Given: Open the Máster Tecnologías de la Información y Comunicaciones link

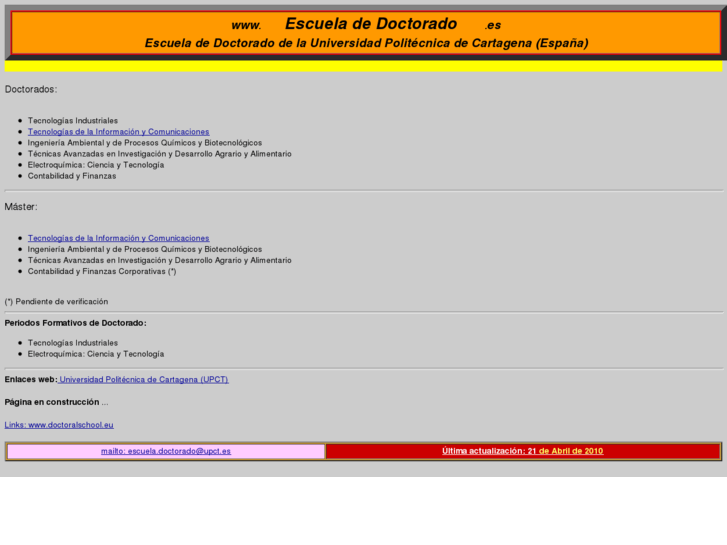Looking at the screenshot, I should (x=119, y=238).
